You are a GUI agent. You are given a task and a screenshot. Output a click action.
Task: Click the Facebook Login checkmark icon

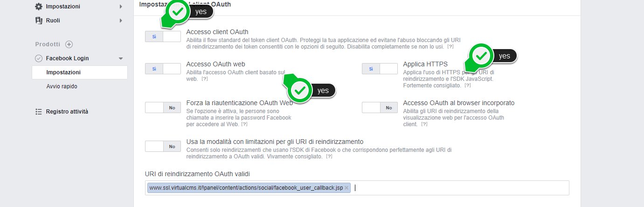coord(39,58)
